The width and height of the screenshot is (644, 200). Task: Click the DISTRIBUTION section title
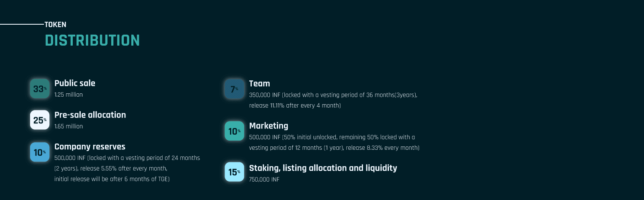coord(92,40)
